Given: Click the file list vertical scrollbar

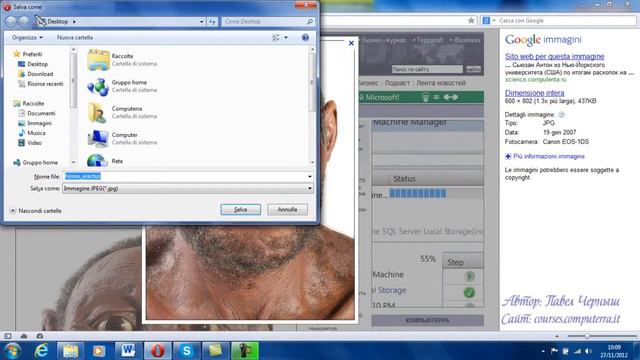Looking at the screenshot, I should point(312,107).
